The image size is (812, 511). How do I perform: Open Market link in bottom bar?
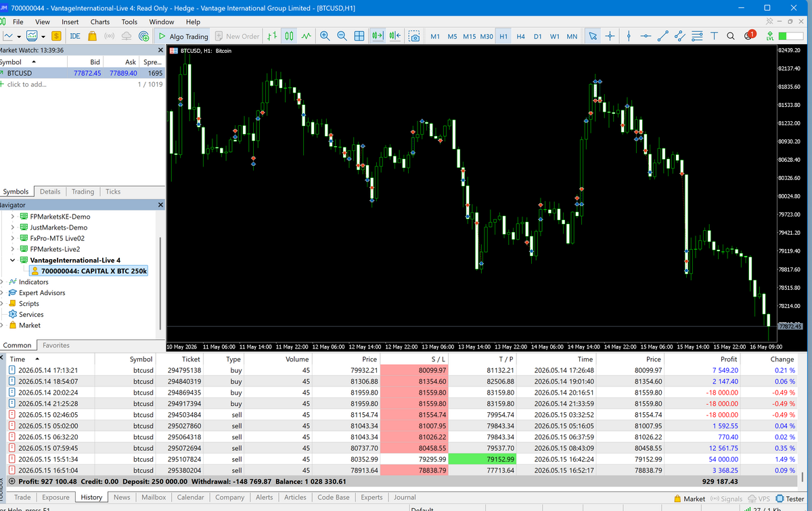tap(690, 499)
